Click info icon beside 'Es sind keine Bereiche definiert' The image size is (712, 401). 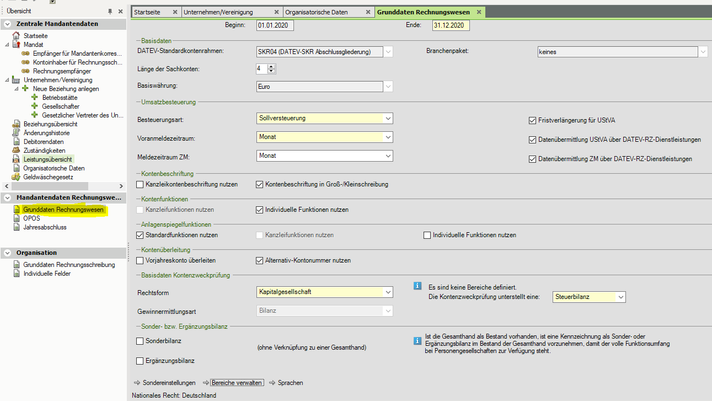pos(417,286)
